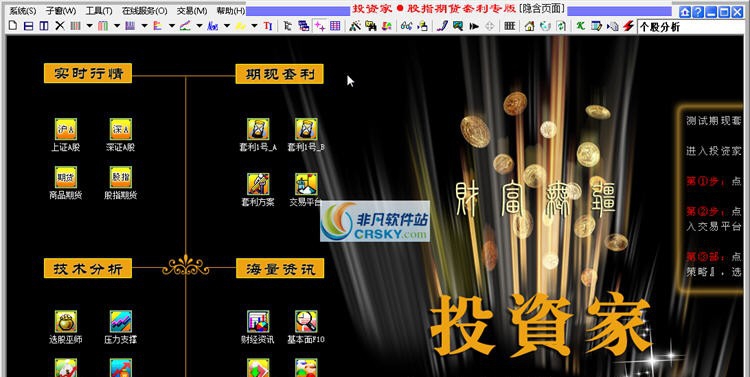This screenshot has height=377, width=750.
Task: Click the crossed tools toolbar icon
Action: [x=354, y=26]
